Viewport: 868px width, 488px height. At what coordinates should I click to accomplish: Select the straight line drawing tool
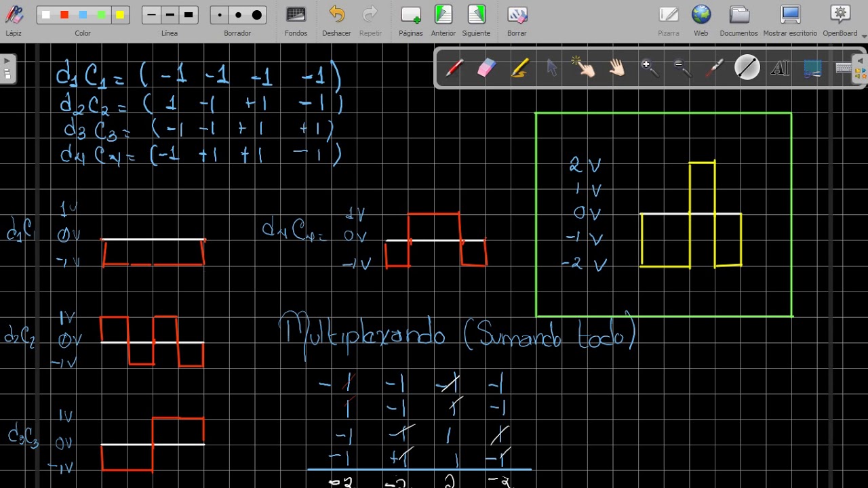coord(747,68)
